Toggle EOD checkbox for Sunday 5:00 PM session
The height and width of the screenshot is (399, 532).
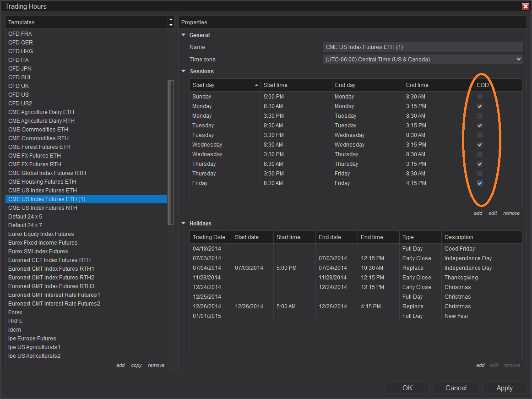coord(480,97)
